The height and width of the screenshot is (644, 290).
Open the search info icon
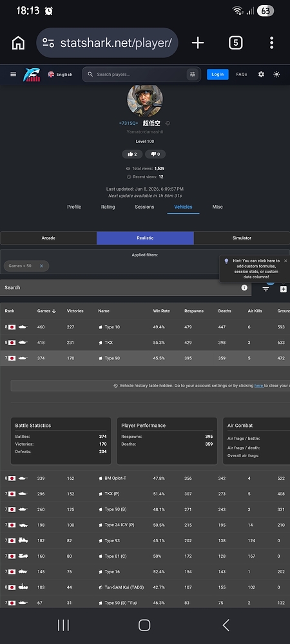click(244, 287)
